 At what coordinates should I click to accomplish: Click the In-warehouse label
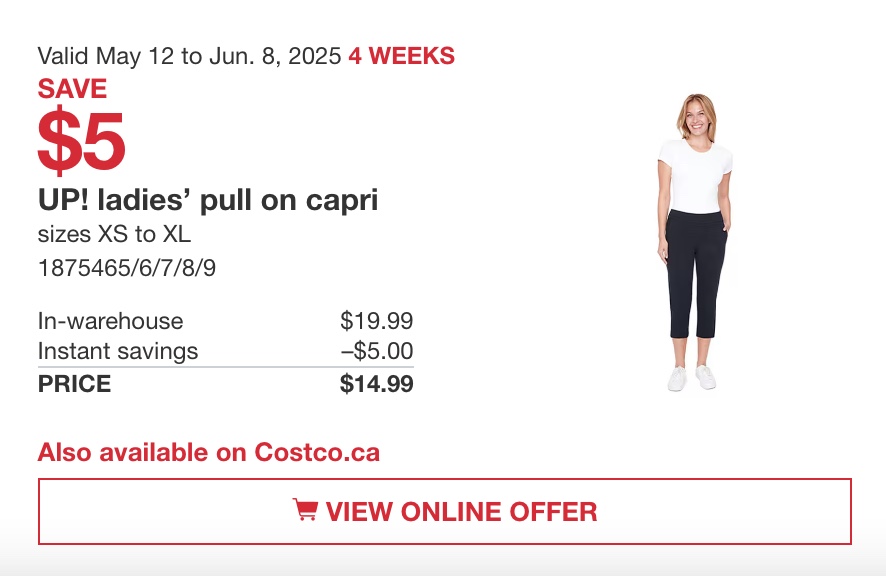pos(111,321)
